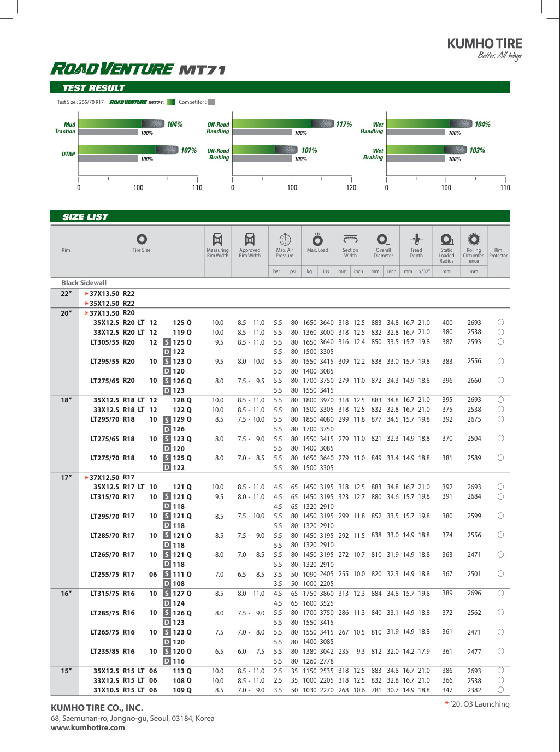560x752 pixels.
Task: Click the 107% DTAP label
Action: 189,151
